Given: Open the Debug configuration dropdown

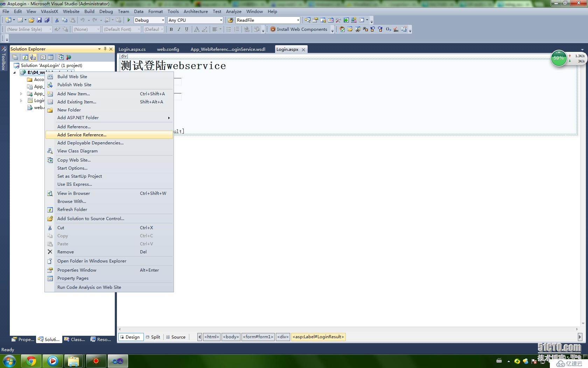Looking at the screenshot, I should pyautogui.click(x=163, y=20).
